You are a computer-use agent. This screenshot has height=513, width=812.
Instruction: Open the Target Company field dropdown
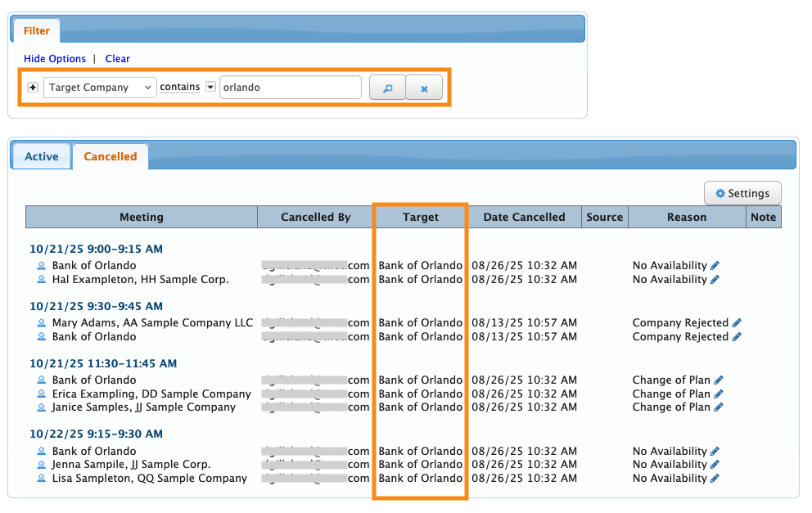[x=99, y=87]
